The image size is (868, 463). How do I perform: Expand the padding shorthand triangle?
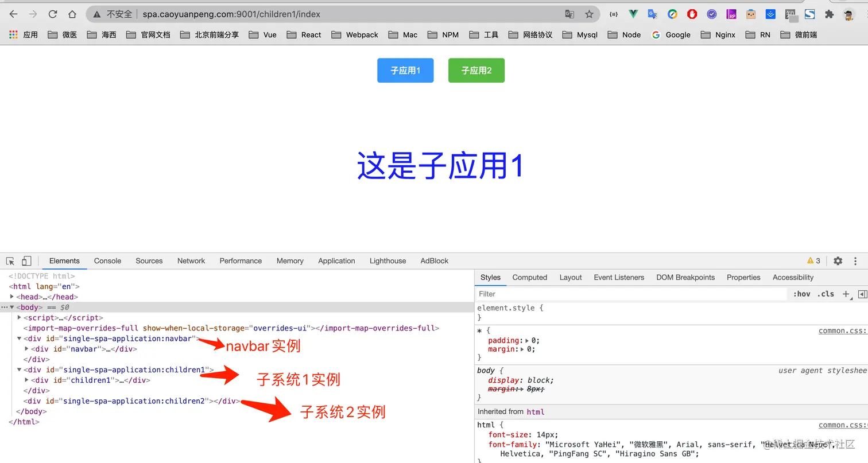click(528, 340)
